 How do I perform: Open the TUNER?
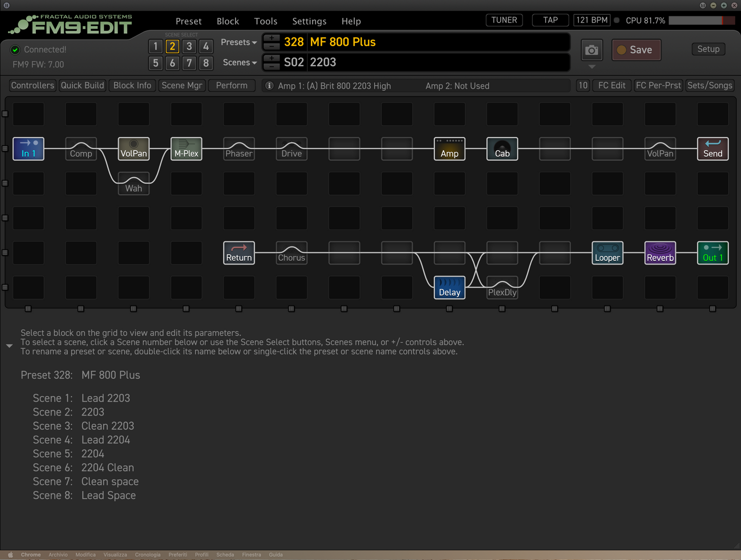click(504, 20)
